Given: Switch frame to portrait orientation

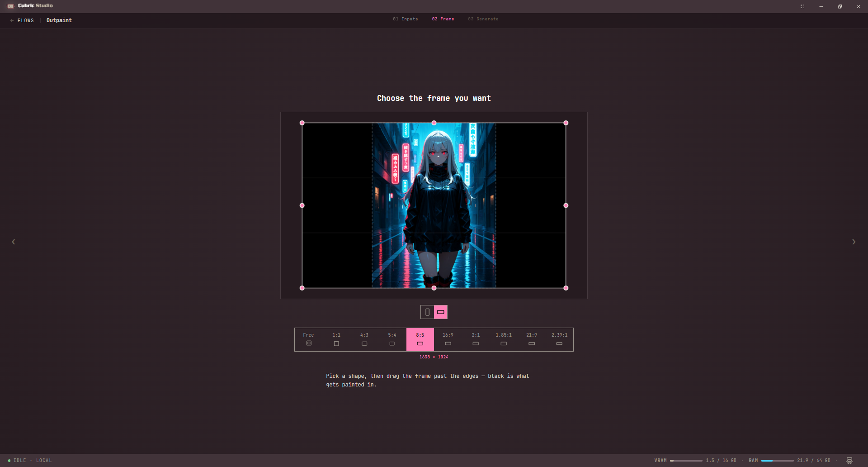Looking at the screenshot, I should (x=427, y=312).
